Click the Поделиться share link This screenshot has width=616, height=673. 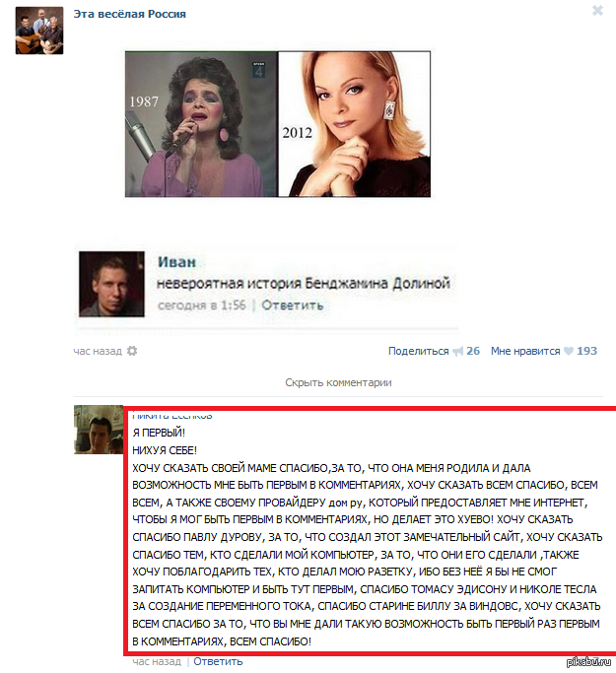point(419,351)
